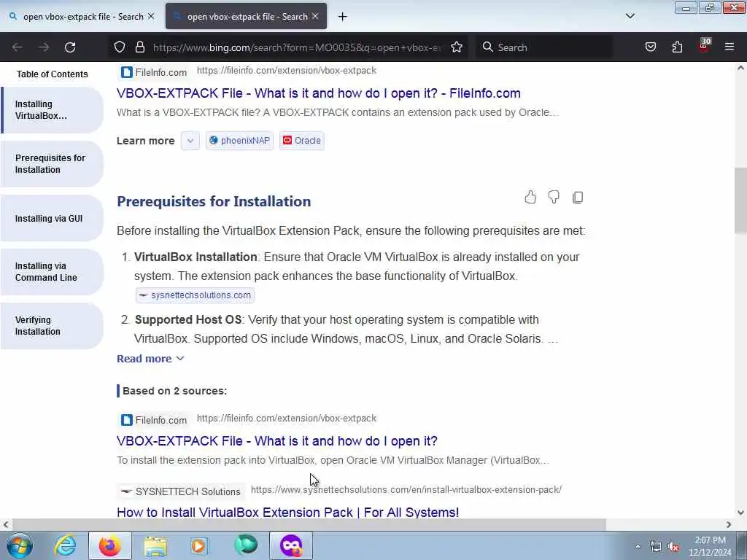This screenshot has height=560, width=747.
Task: List all tabs dropdown arrow
Action: [630, 16]
